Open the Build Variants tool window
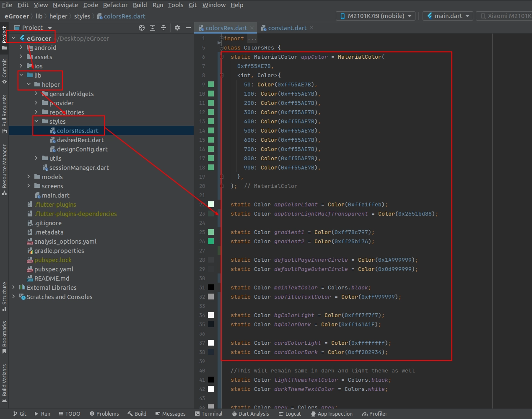532x419 pixels. pyautogui.click(x=4, y=383)
